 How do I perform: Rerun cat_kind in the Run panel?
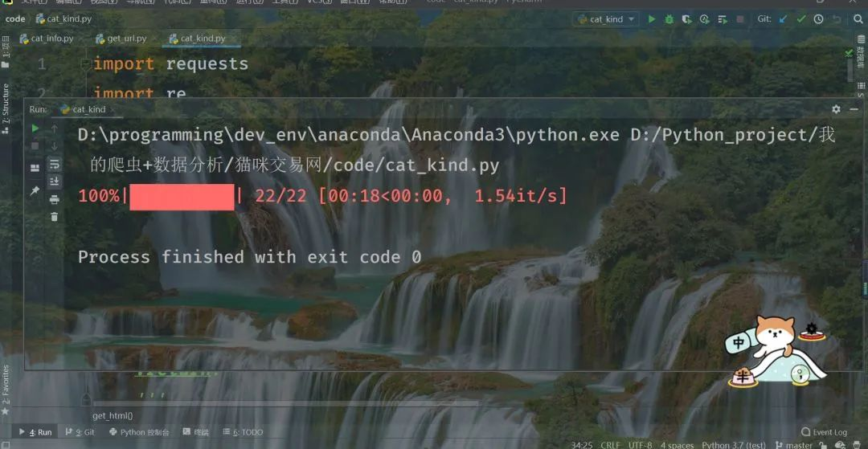[x=35, y=129]
